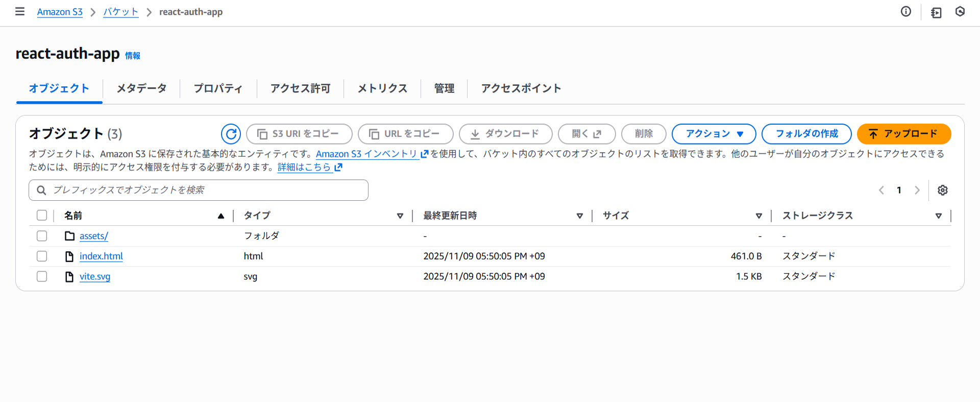
Task: Click the html type cell
Action: (253, 256)
